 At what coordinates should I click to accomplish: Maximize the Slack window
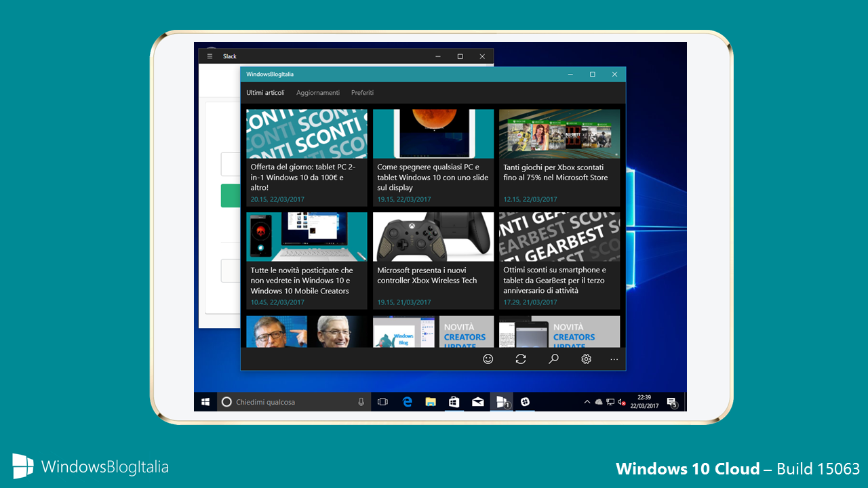[x=460, y=56]
